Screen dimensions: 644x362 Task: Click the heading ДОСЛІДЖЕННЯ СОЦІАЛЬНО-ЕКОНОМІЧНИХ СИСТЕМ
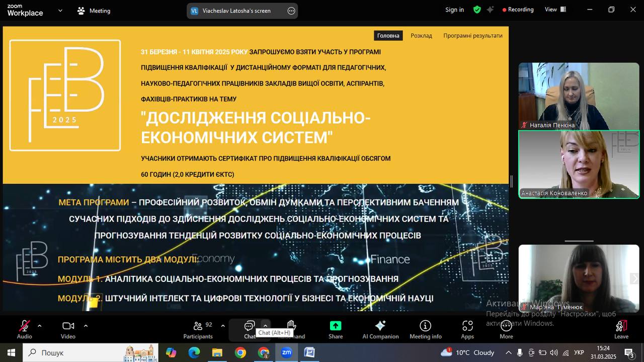point(256,127)
